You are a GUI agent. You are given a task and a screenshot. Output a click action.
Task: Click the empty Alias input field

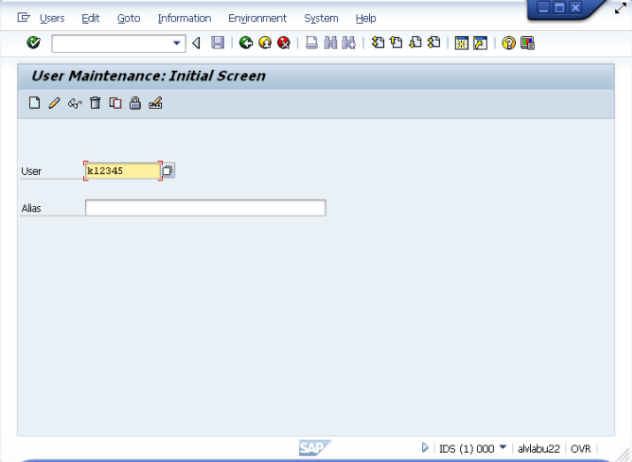pos(206,208)
